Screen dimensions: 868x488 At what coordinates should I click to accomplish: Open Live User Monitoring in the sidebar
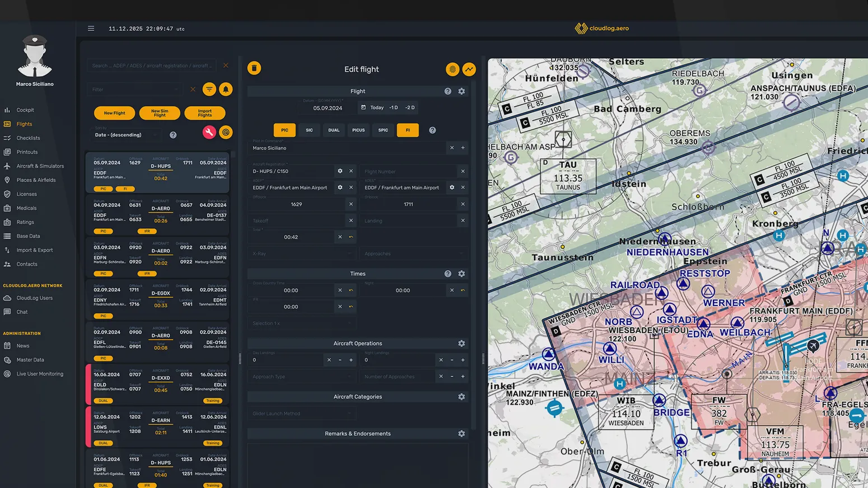pyautogui.click(x=40, y=374)
